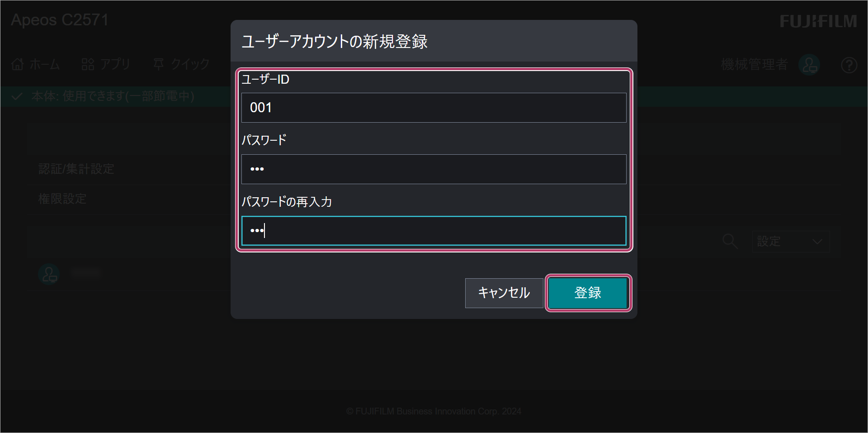Click the ユーザーID input field
This screenshot has width=868, height=433.
tap(434, 108)
